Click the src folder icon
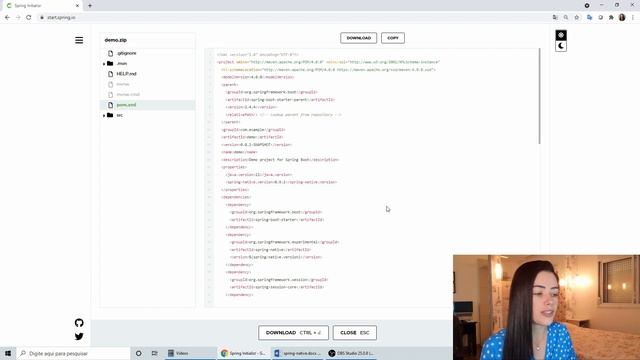640x360 pixels. click(x=110, y=115)
